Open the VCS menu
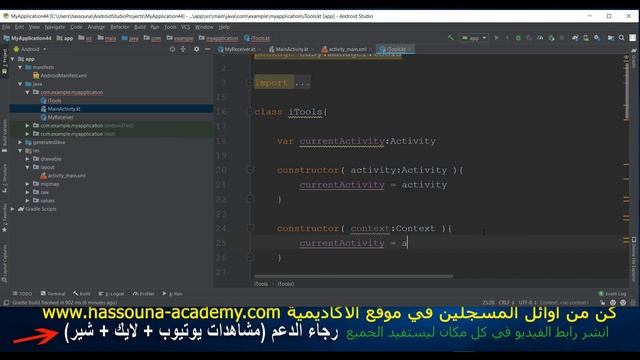The width and height of the screenshot is (640, 360). (x=185, y=27)
